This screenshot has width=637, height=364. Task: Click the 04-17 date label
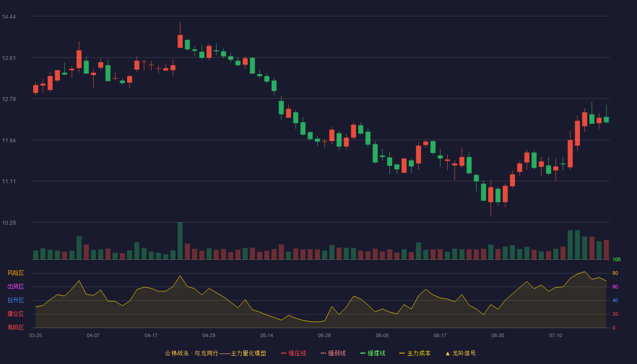click(x=151, y=335)
